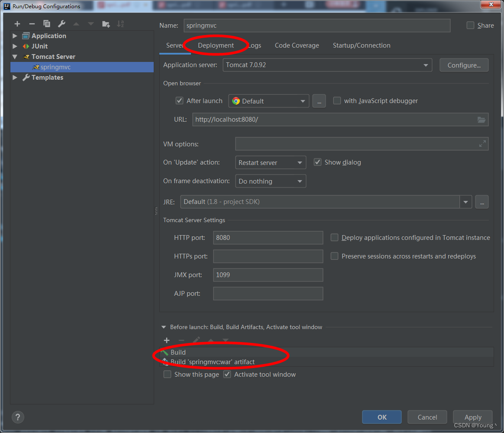The height and width of the screenshot is (433, 504).
Task: Create new folder in configurations toolbar
Action: pos(106,24)
